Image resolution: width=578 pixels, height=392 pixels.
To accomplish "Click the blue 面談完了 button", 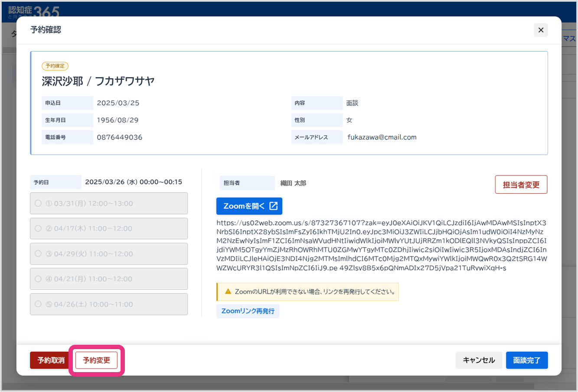I will tap(527, 360).
